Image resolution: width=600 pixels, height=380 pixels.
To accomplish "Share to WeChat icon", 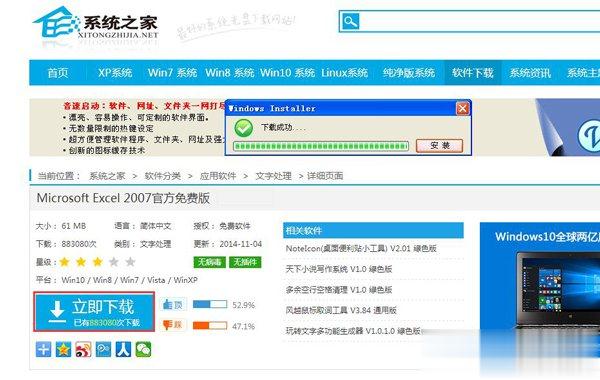I will 143,349.
